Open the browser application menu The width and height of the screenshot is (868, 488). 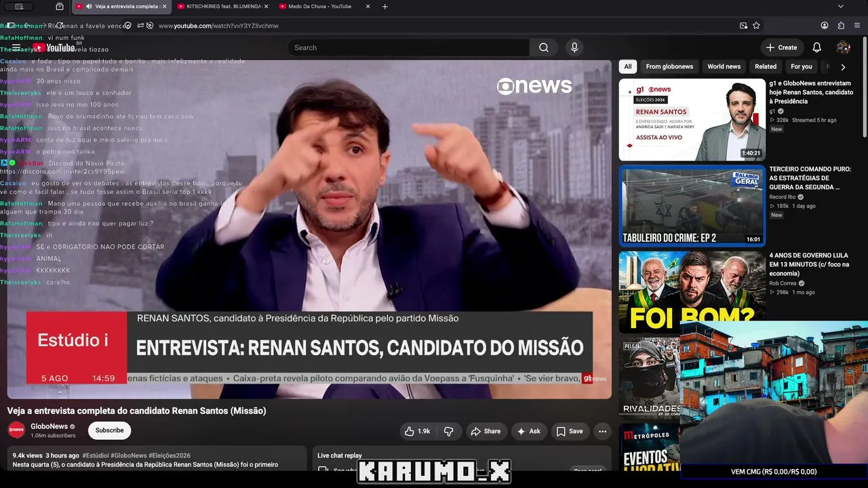click(857, 26)
